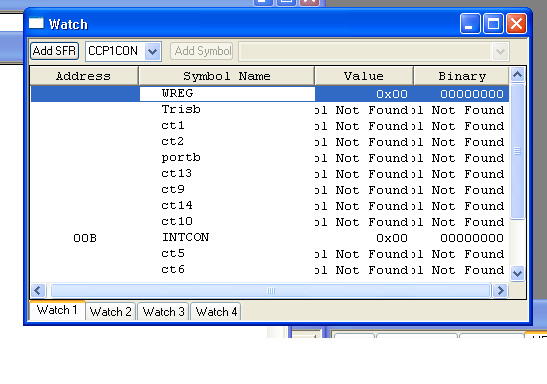
Task: Select the INTCON symbol
Action: 185,238
